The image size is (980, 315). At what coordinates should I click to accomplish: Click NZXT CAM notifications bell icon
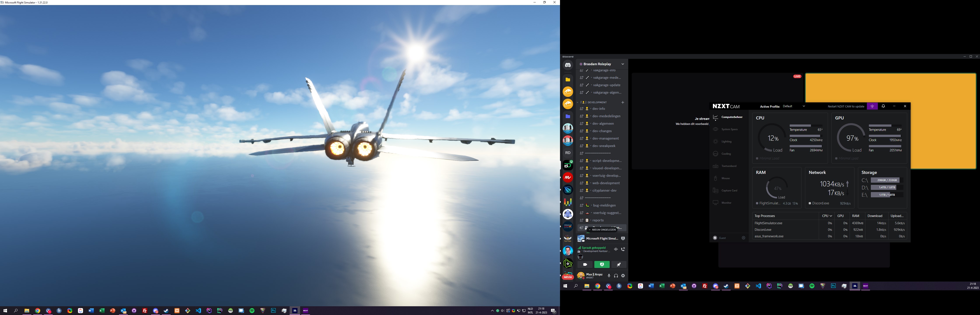coord(883,106)
